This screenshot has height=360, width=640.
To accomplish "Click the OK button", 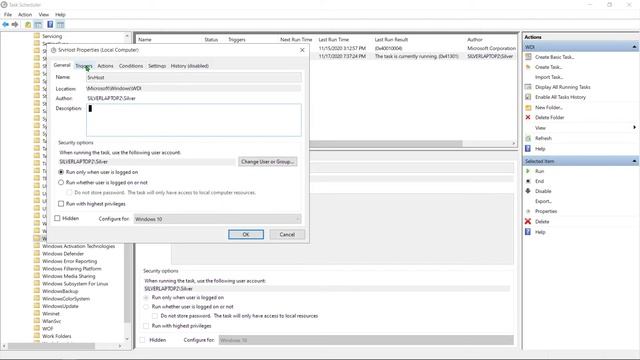I will tap(246, 234).
